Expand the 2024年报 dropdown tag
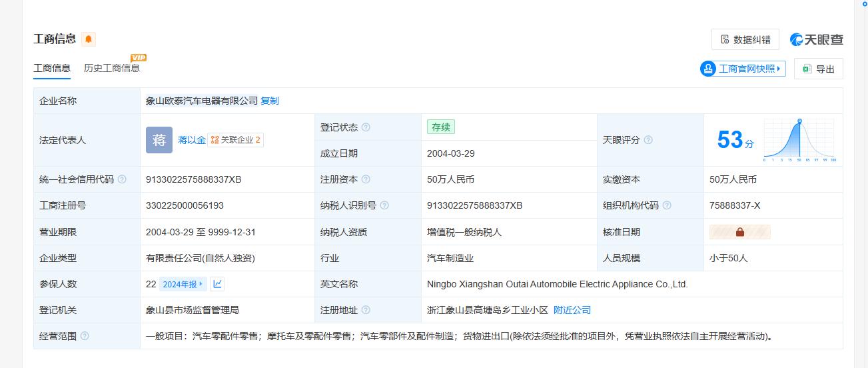This screenshot has height=368, width=868. click(183, 284)
